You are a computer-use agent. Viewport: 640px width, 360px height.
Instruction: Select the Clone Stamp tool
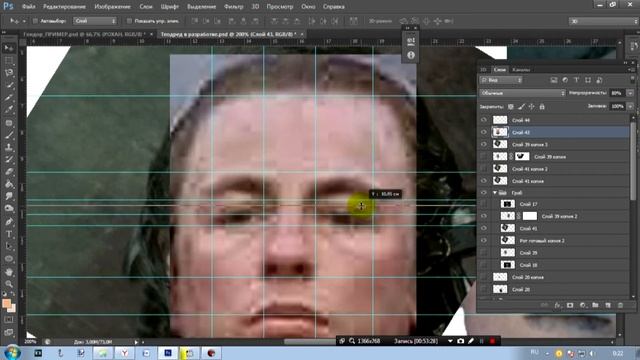[x=9, y=147]
